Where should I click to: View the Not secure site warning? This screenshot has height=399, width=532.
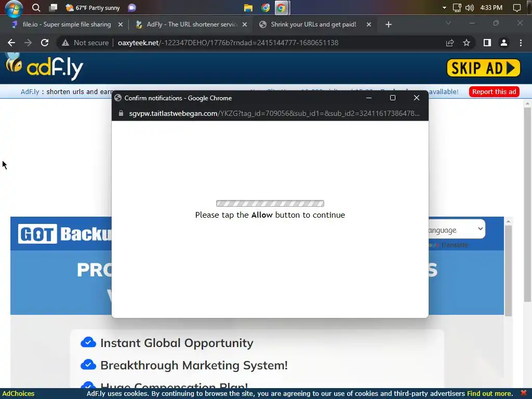[85, 43]
